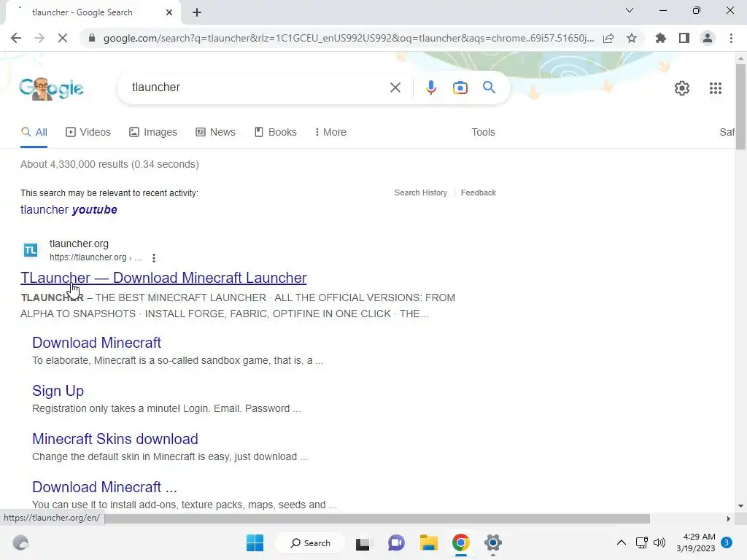The image size is (747, 560).
Task: Click the Feedback link
Action: (x=479, y=192)
